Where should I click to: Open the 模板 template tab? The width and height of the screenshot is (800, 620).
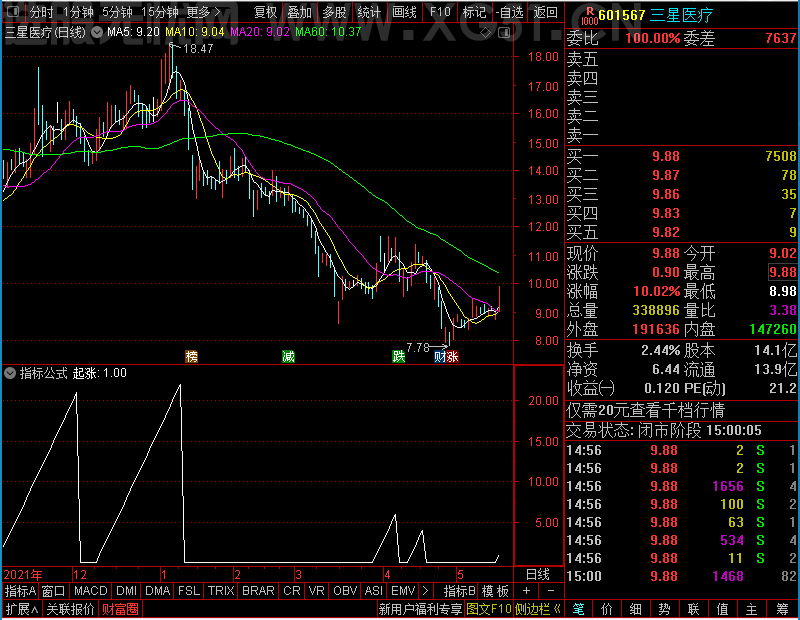tap(495, 591)
